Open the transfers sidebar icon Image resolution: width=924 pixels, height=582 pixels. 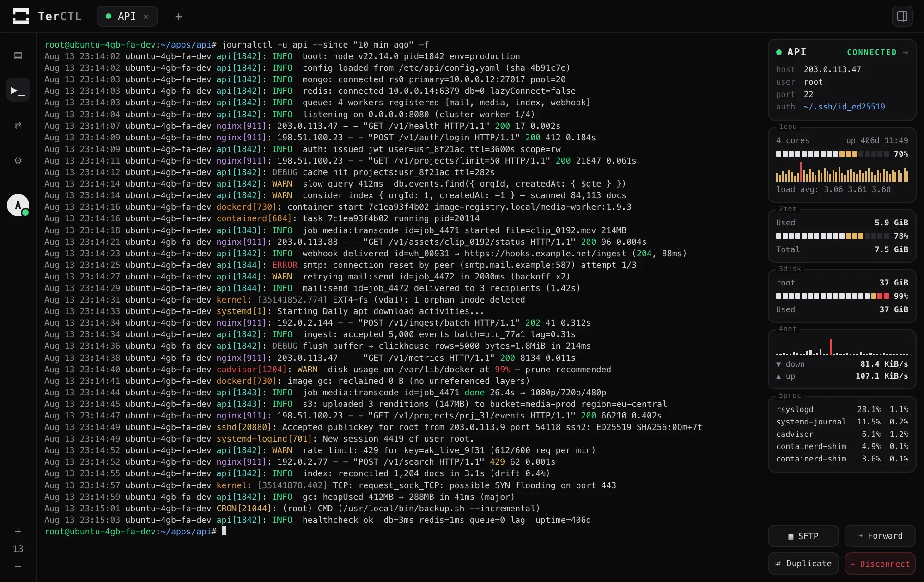click(x=18, y=126)
